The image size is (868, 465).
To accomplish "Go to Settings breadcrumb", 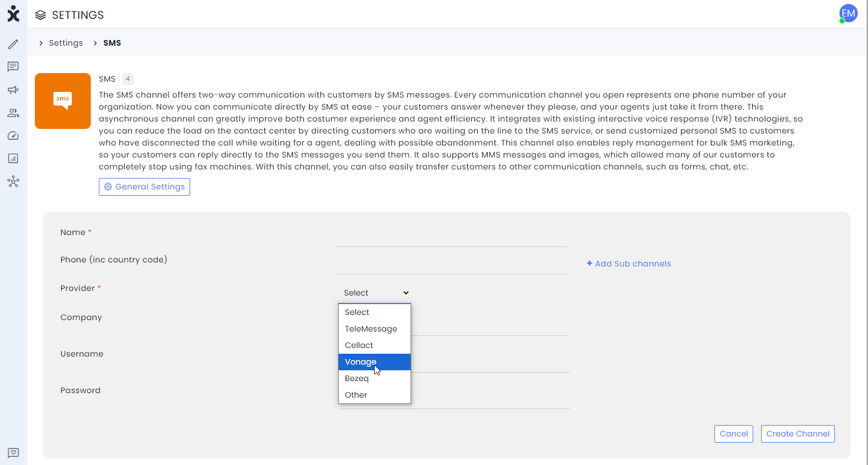I will point(66,43).
